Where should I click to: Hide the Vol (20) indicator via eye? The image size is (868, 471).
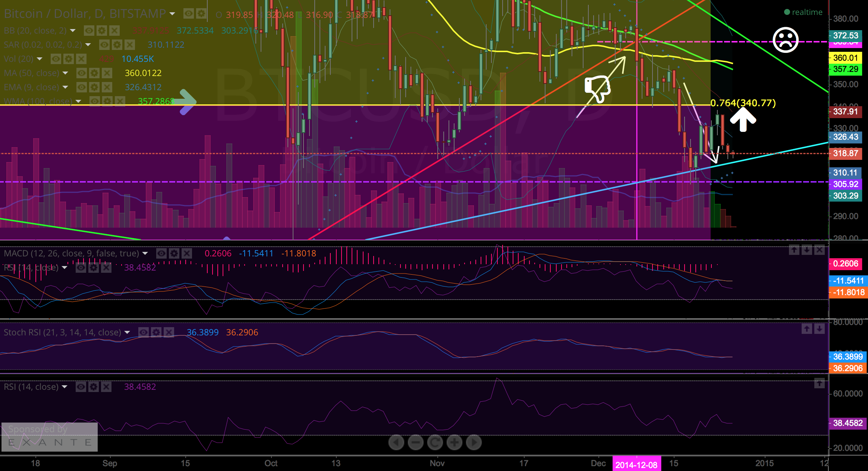[56, 59]
